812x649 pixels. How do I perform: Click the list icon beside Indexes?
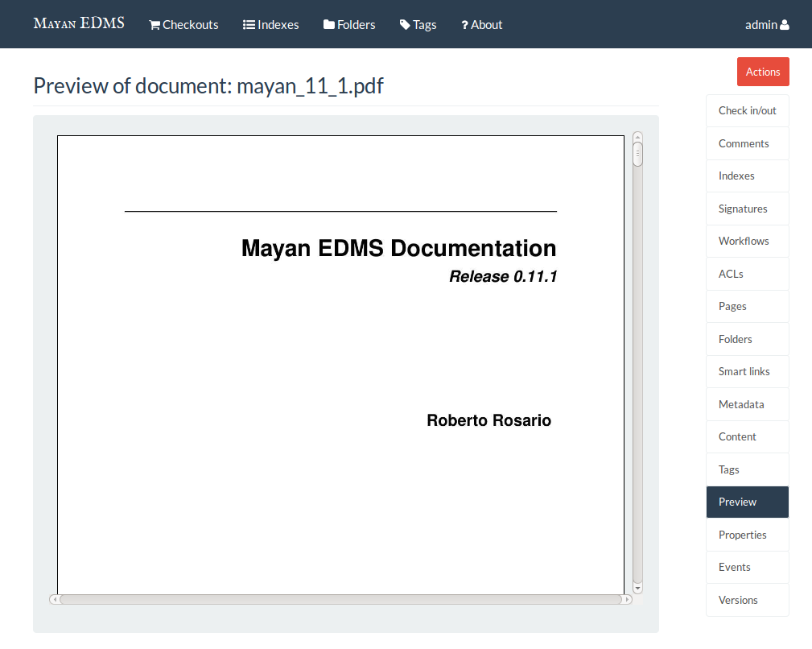click(x=249, y=25)
